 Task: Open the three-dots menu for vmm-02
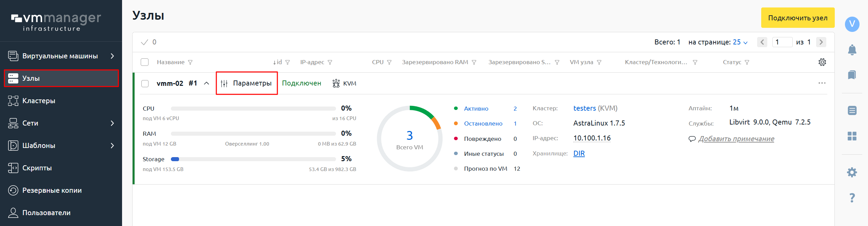[822, 83]
